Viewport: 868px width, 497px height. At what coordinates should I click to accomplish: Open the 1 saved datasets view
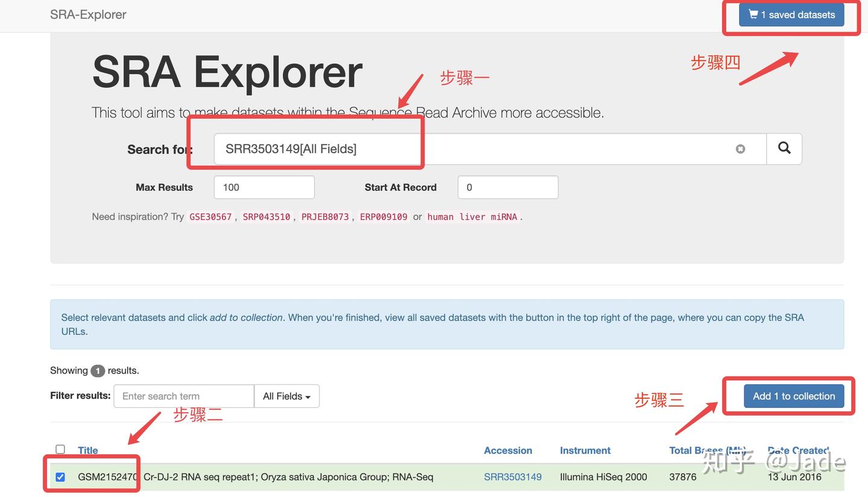pyautogui.click(x=791, y=14)
